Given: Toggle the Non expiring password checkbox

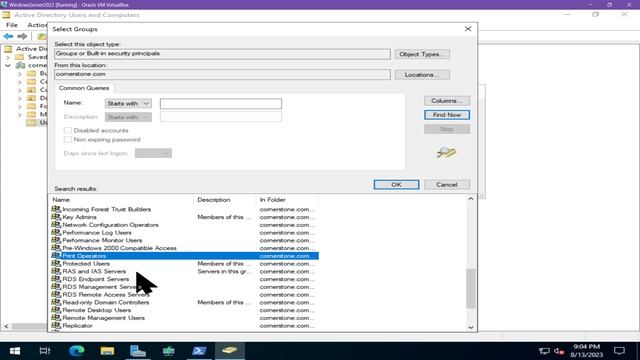Looking at the screenshot, I should point(68,140).
